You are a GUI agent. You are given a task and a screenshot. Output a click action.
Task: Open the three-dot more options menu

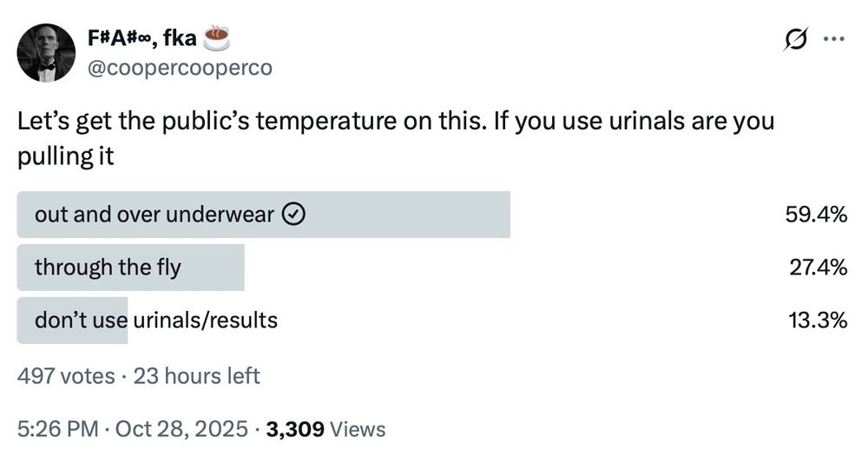click(833, 39)
